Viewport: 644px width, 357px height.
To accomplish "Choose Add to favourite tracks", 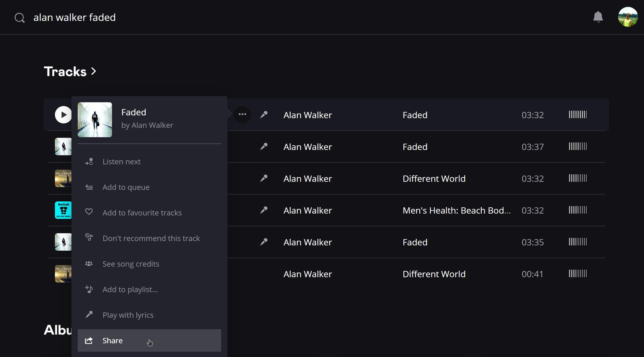I will point(149,213).
